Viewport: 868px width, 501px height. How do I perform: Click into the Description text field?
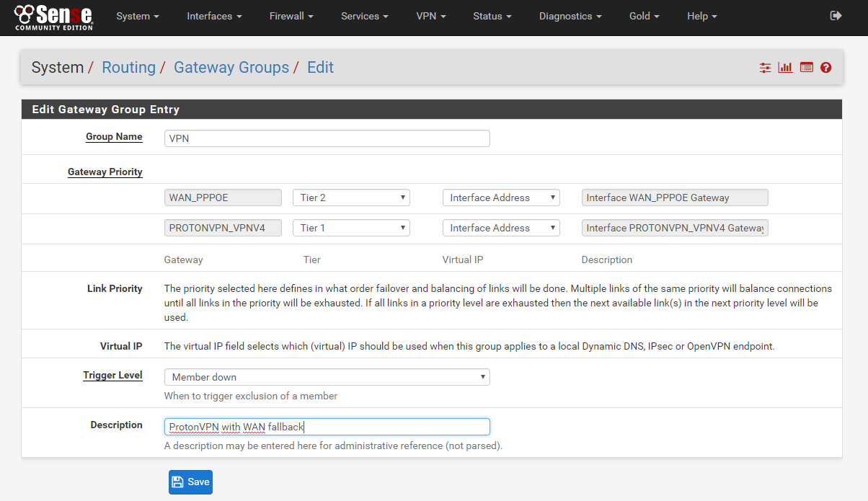click(x=327, y=427)
